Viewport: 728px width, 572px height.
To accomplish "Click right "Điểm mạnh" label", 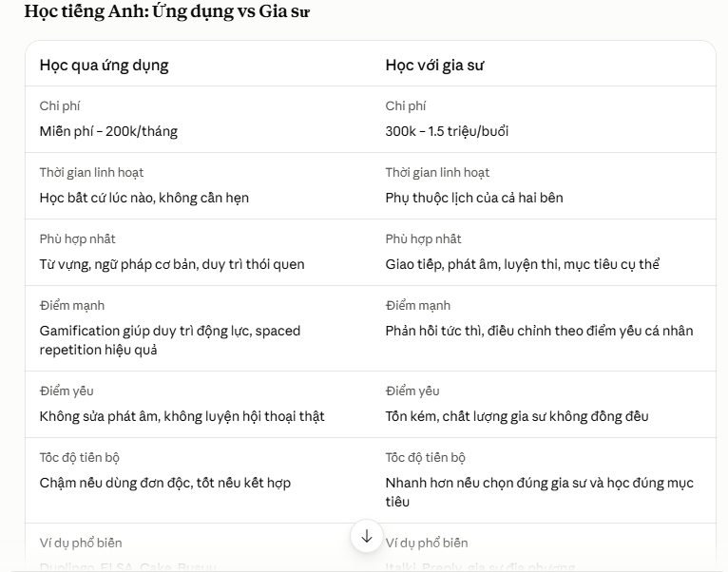I will (x=418, y=306).
